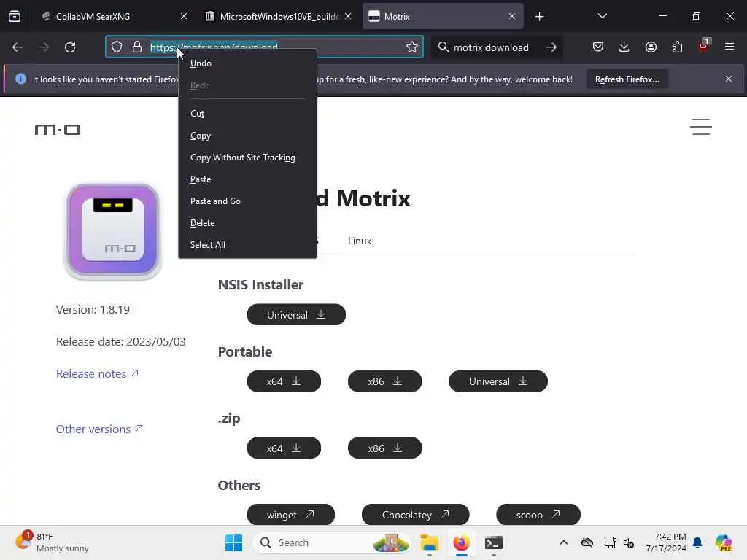This screenshot has width=747, height=560.
Task: Open the Windows Start menu
Action: pyautogui.click(x=233, y=542)
